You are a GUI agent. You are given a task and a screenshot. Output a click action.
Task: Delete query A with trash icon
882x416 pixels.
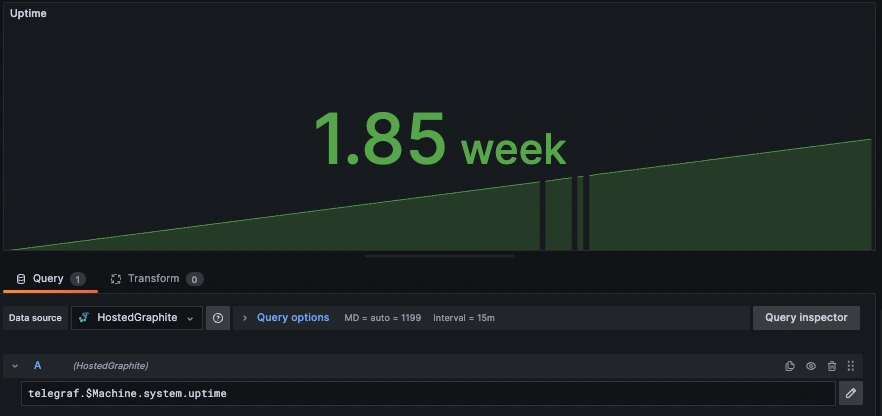[832, 366]
